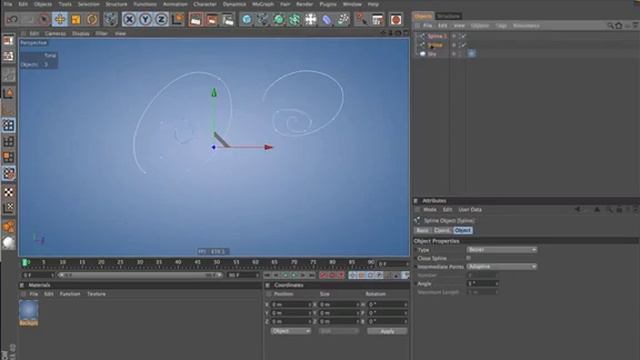The height and width of the screenshot is (360, 640).
Task: Switch to the Structure tab
Action: tap(448, 16)
